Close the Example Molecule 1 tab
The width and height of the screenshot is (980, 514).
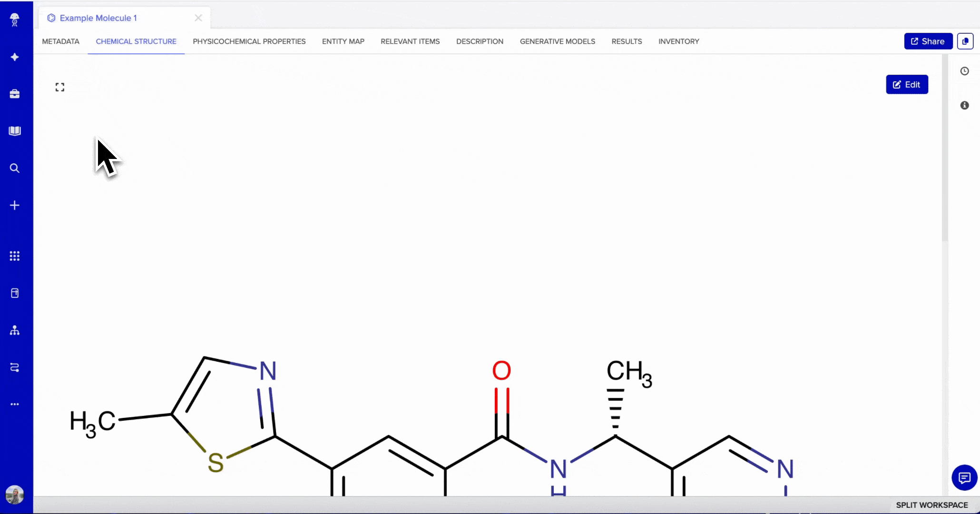click(198, 18)
